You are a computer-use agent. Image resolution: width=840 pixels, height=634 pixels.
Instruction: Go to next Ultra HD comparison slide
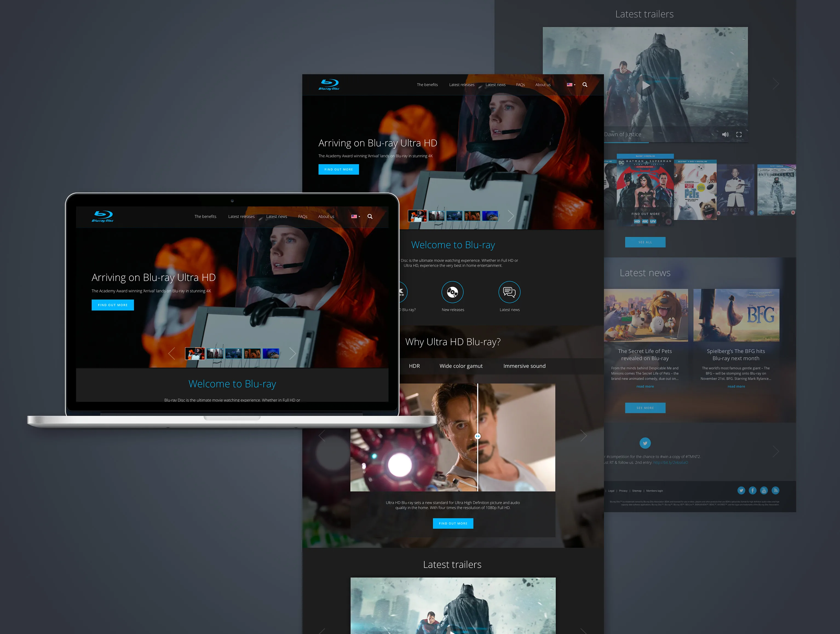584,436
